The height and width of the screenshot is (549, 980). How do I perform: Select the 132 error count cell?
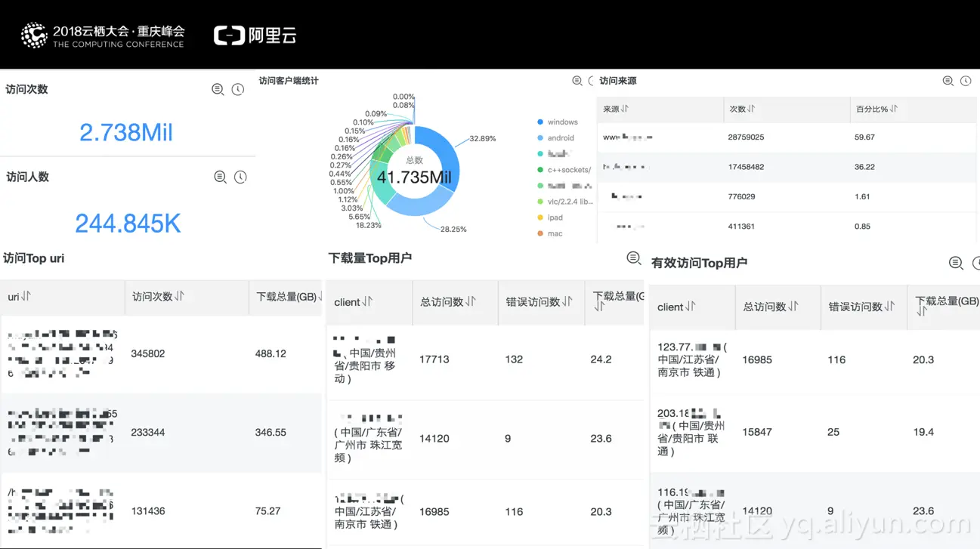(514, 359)
